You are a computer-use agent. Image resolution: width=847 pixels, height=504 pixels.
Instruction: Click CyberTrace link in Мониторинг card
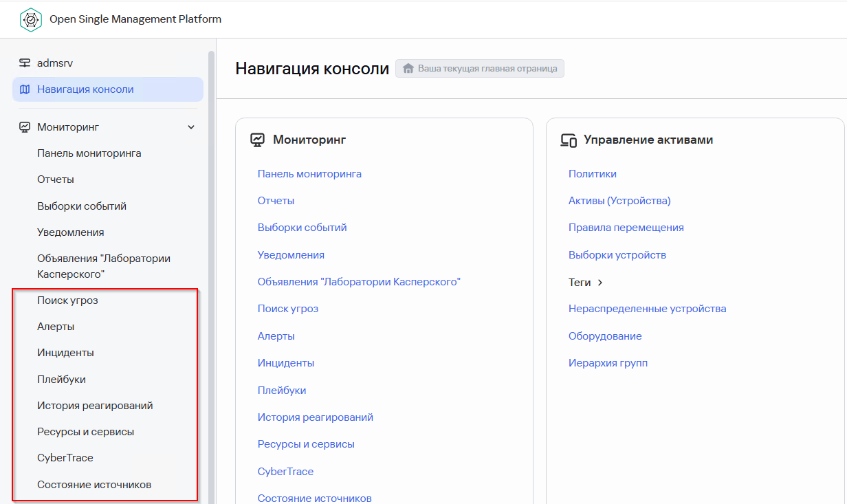coord(285,472)
